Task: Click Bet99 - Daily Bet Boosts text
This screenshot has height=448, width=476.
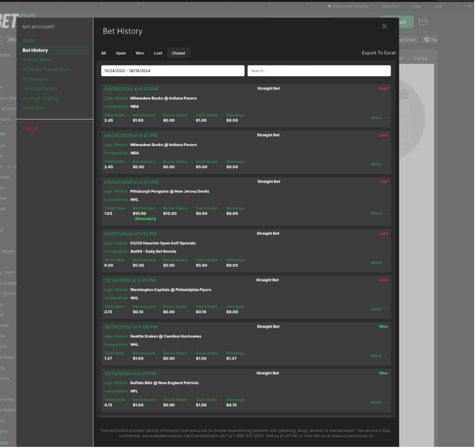Action: (154, 252)
